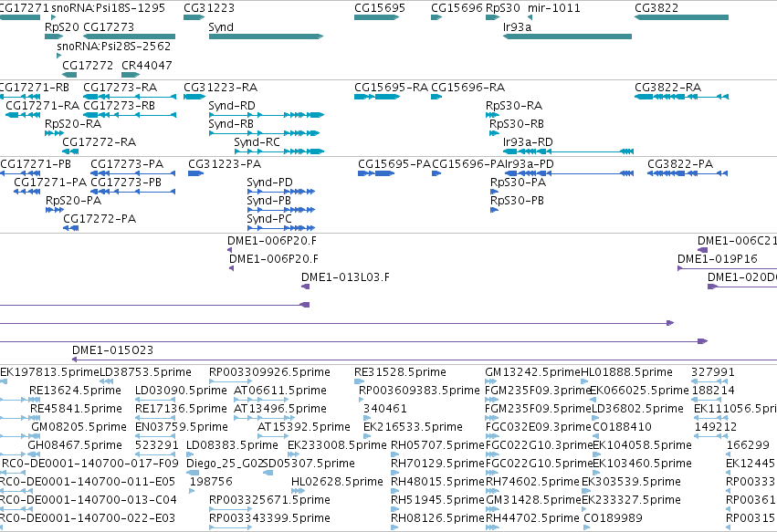Viewport: 777px width, 532px height.
Task: Select the CG31223 gene arrow
Action: tap(194, 17)
